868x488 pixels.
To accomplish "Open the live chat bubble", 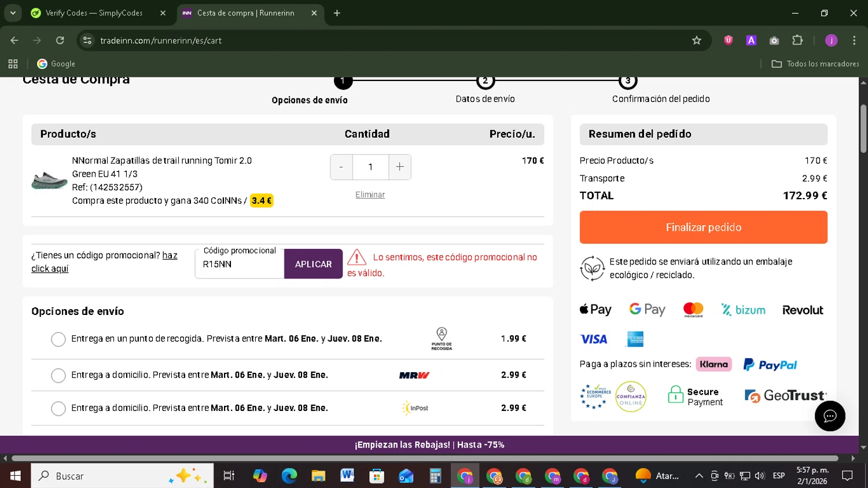I will pyautogui.click(x=830, y=416).
